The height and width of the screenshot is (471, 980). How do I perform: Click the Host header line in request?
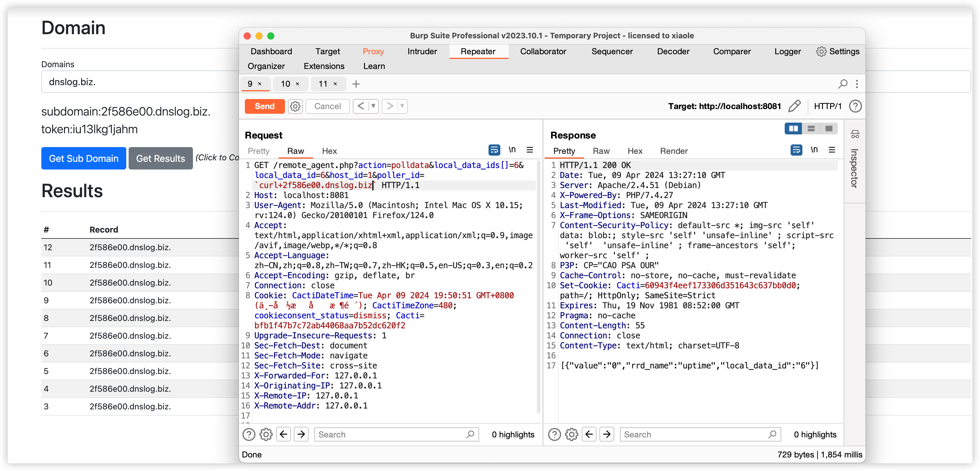(x=301, y=195)
